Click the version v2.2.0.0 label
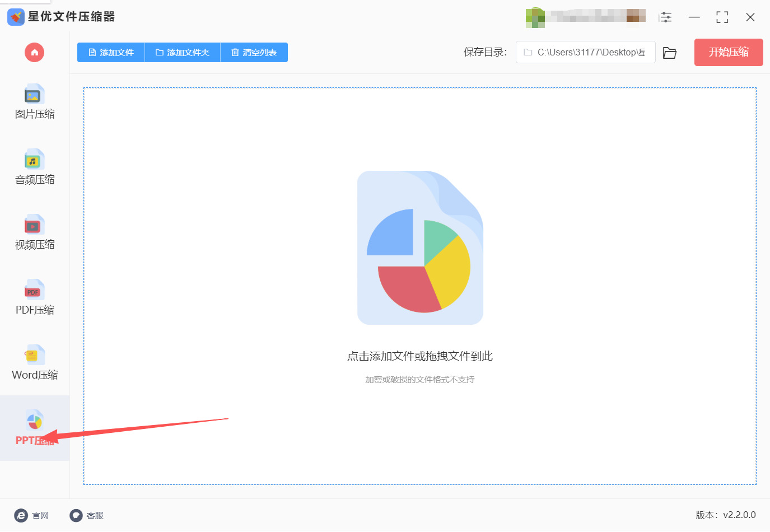The height and width of the screenshot is (532, 770). [726, 515]
